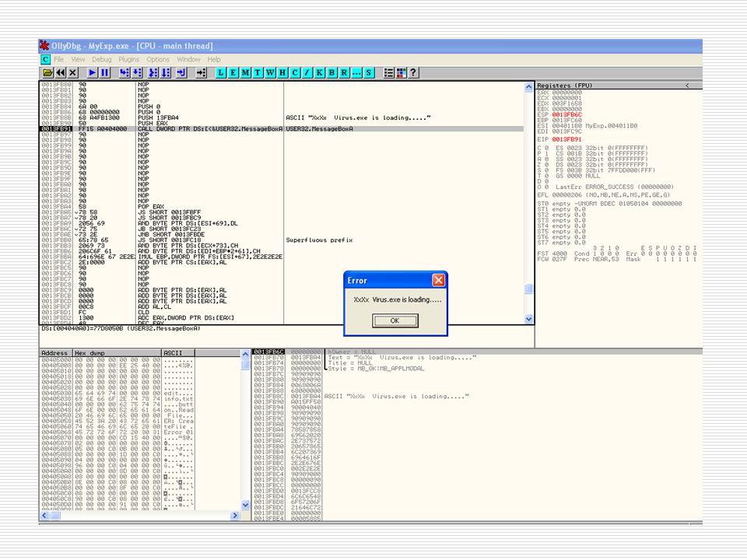747x560 pixels.
Task: Open the Window menu
Action: [188, 60]
